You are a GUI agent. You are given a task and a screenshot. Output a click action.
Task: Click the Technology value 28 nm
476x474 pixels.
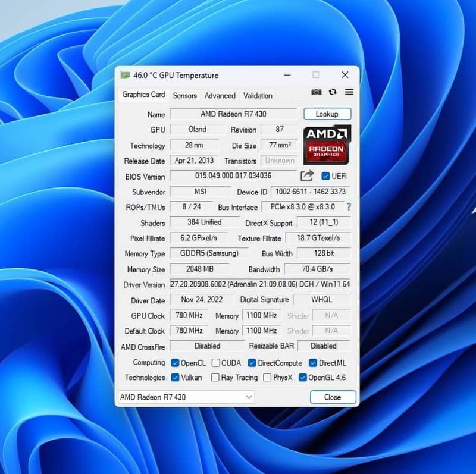pyautogui.click(x=194, y=145)
